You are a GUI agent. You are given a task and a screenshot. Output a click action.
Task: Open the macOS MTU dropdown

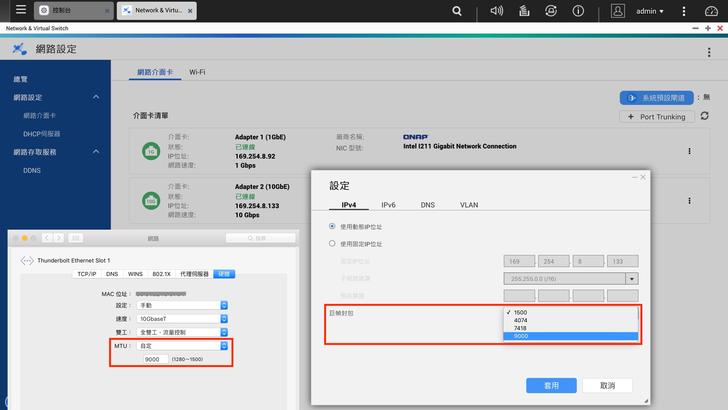pos(223,345)
